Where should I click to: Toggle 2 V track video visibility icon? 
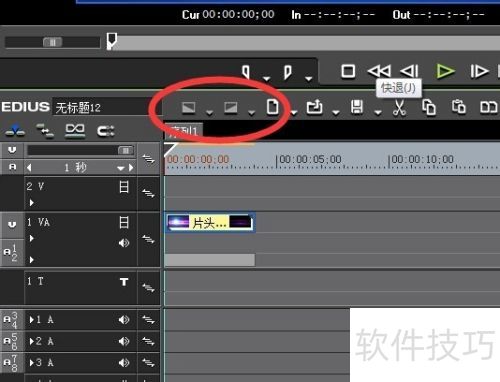click(124, 187)
